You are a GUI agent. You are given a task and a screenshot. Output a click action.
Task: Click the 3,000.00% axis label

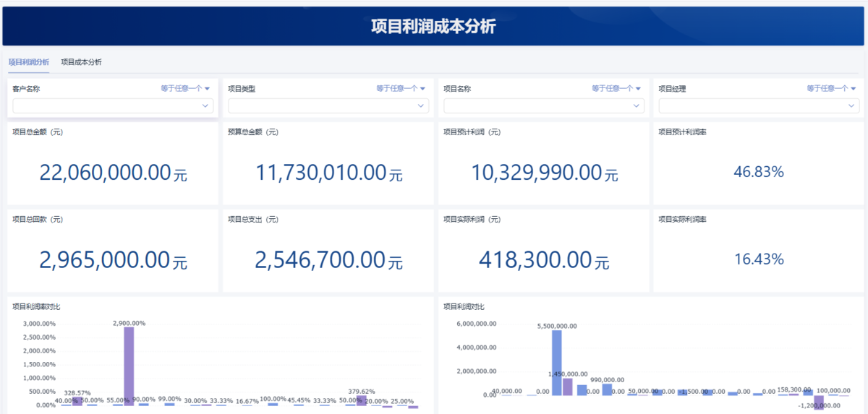pos(40,324)
